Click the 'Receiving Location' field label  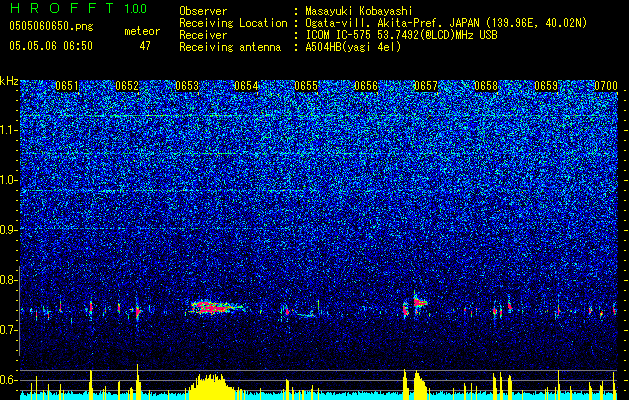[x=233, y=23]
